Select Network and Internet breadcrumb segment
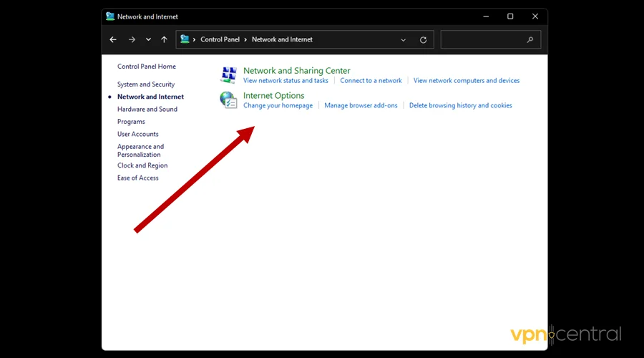Viewport: 644px width, 358px height. tap(282, 39)
